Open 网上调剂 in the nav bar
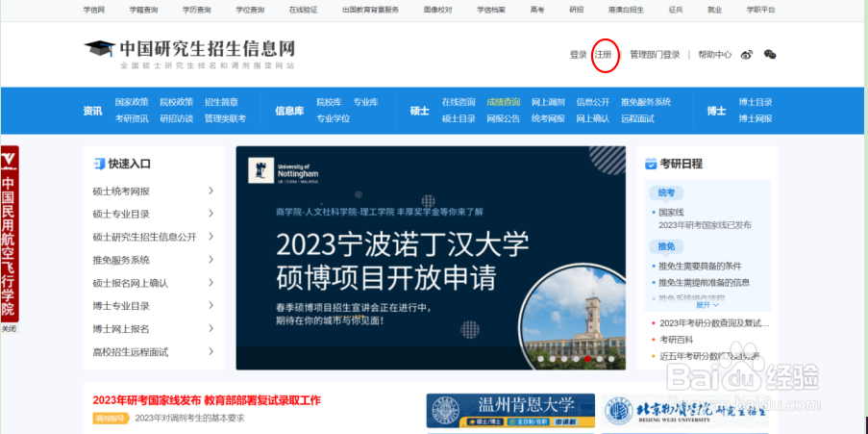Image resolution: width=868 pixels, height=434 pixels. [x=548, y=102]
